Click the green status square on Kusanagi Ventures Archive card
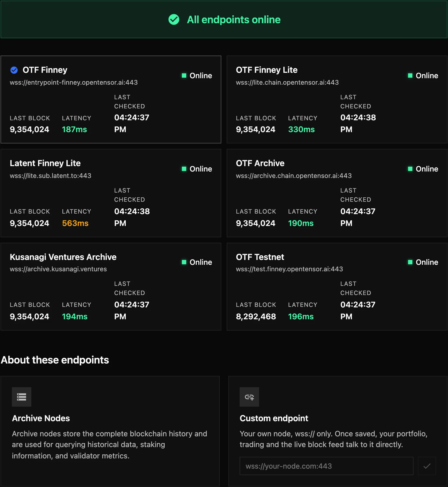Screen dimensions: 448x487 tap(184, 262)
